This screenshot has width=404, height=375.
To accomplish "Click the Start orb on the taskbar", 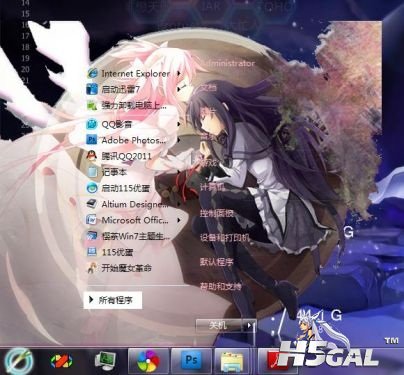I will (x=19, y=361).
